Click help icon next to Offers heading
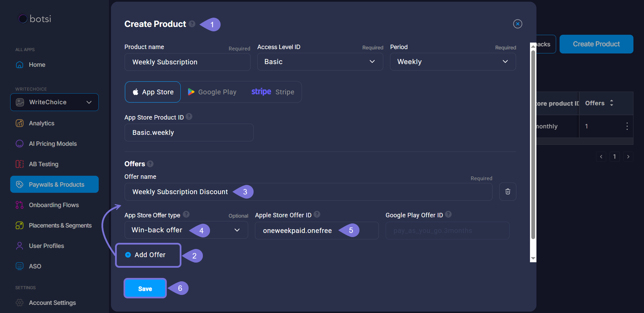Viewport: 644px width, 313px height. click(150, 164)
